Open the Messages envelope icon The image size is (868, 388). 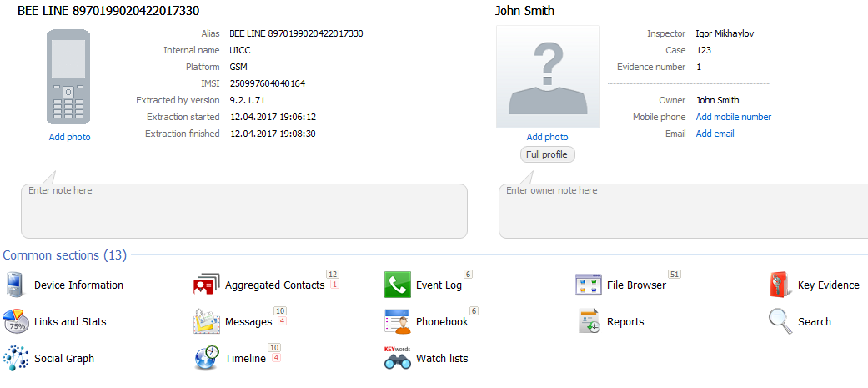tap(207, 321)
